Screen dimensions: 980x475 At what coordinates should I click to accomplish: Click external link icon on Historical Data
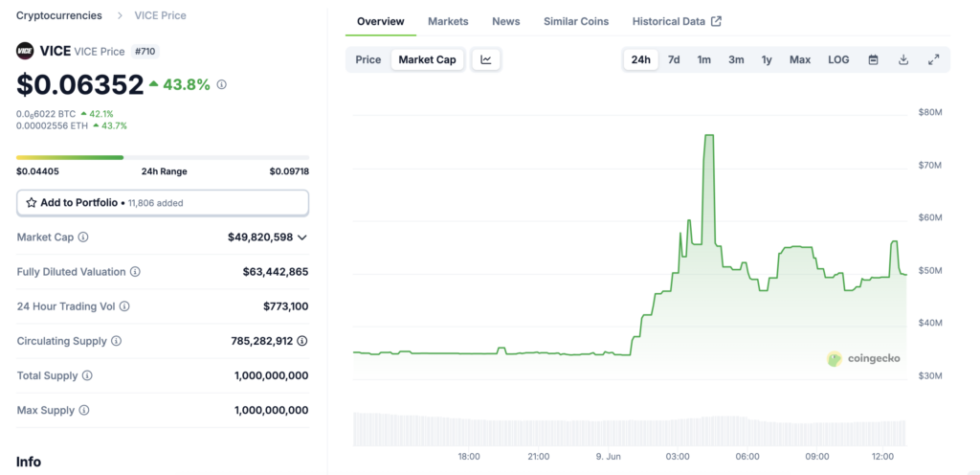[x=716, y=21]
